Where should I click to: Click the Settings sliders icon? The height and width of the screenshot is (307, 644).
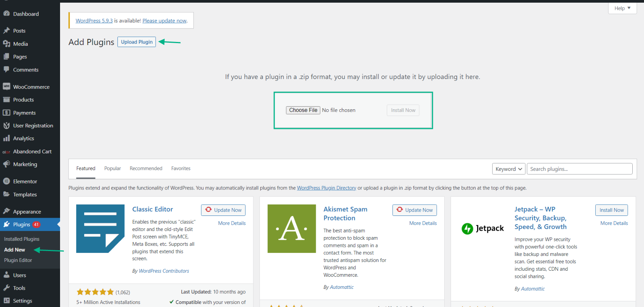click(x=6, y=301)
